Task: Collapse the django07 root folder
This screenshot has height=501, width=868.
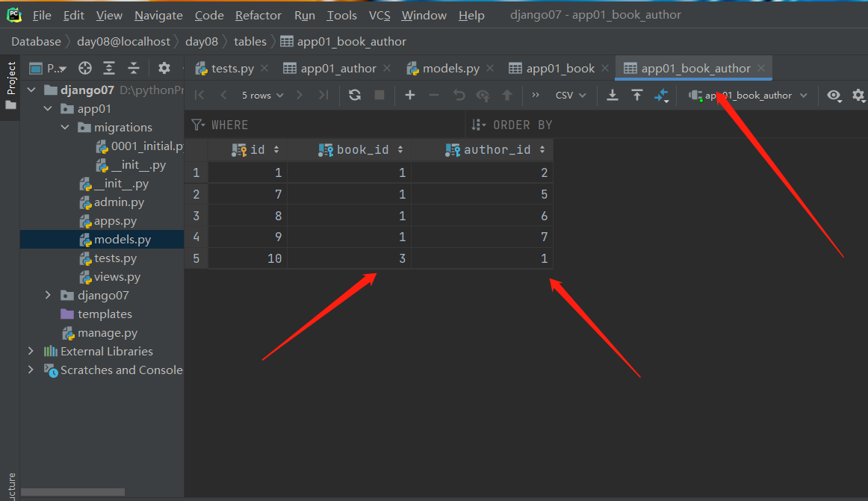Action: tap(31, 90)
